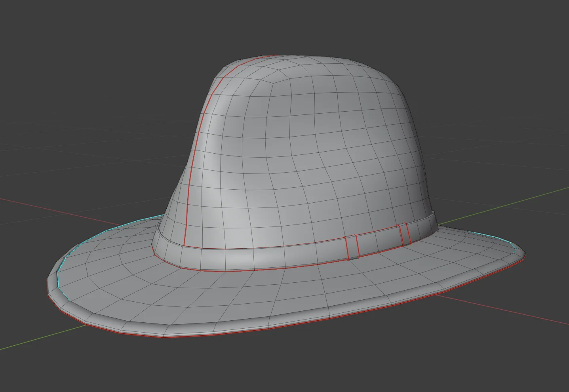Click the vertical red seam near the hat band
This screenshot has width=569, height=392.
tap(346, 245)
